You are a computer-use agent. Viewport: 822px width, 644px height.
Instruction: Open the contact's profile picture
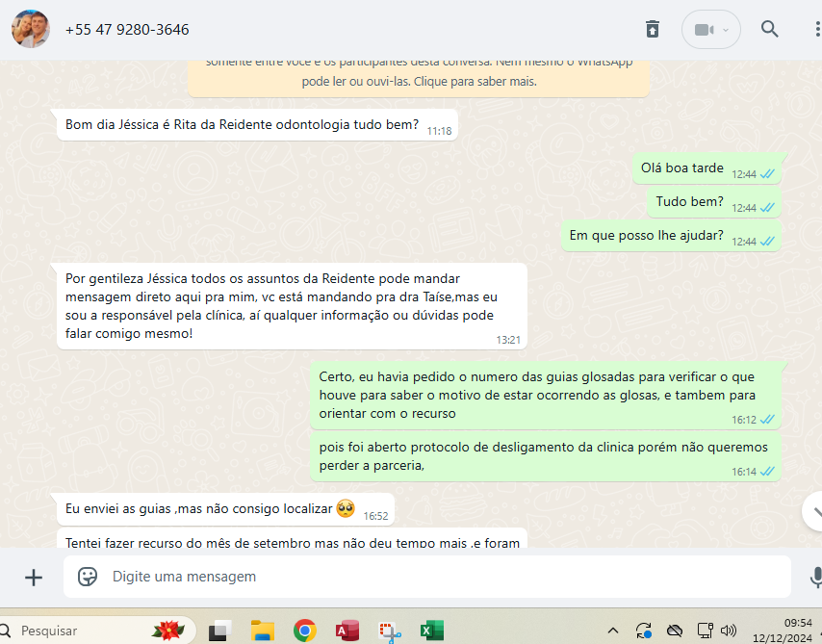[x=31, y=29]
